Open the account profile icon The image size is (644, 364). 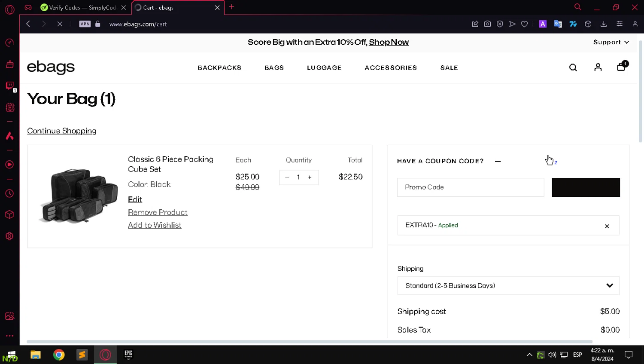tap(598, 67)
